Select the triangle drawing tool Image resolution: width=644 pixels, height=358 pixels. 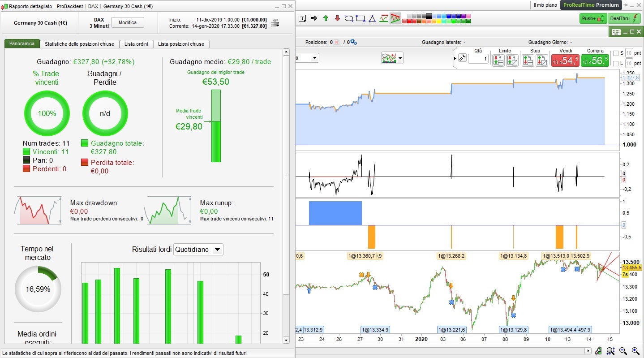[372, 18]
